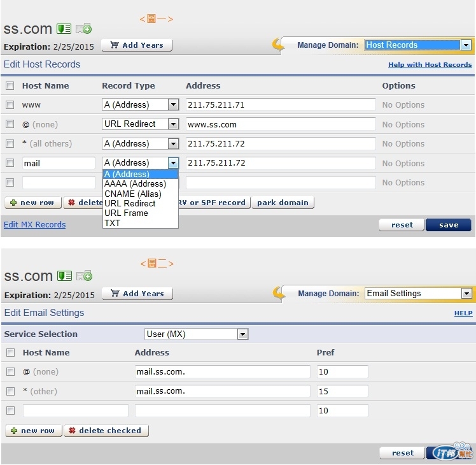Viewport: 476px width, 465px height.
Task: Click new row button in Email Settings
Action: point(34,431)
